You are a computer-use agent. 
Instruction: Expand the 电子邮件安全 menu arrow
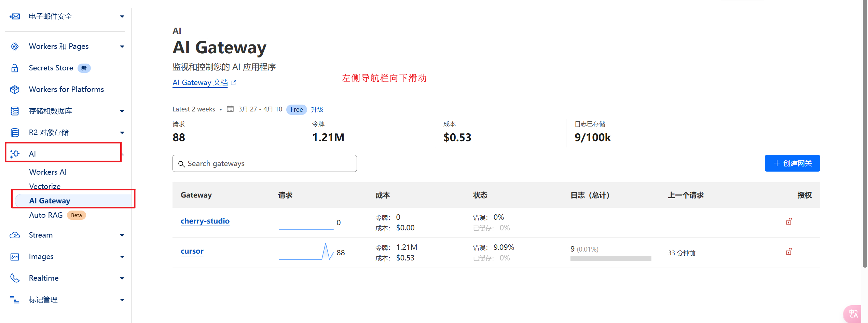click(x=122, y=16)
